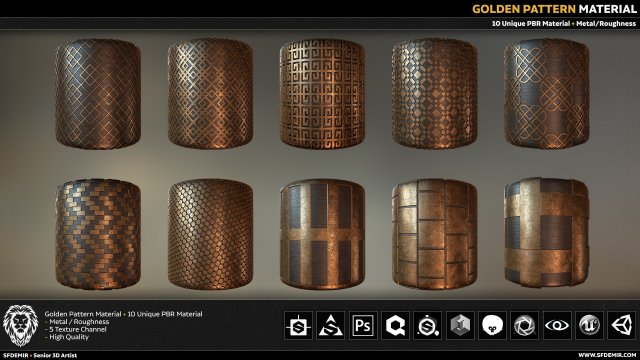Select the large diamond lattice material cylinder
Screen dimensions: 640x360
point(98,93)
